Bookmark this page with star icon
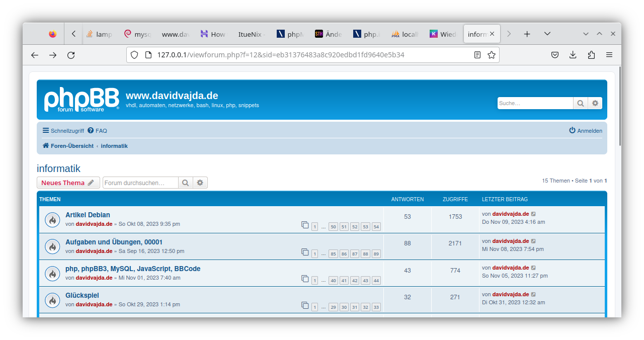The width and height of the screenshot is (644, 340). coord(492,55)
